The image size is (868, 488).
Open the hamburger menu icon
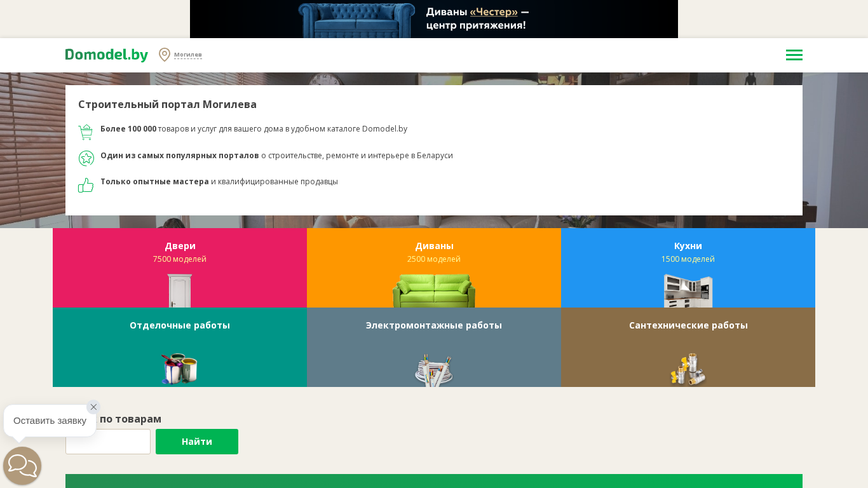pyautogui.click(x=794, y=55)
